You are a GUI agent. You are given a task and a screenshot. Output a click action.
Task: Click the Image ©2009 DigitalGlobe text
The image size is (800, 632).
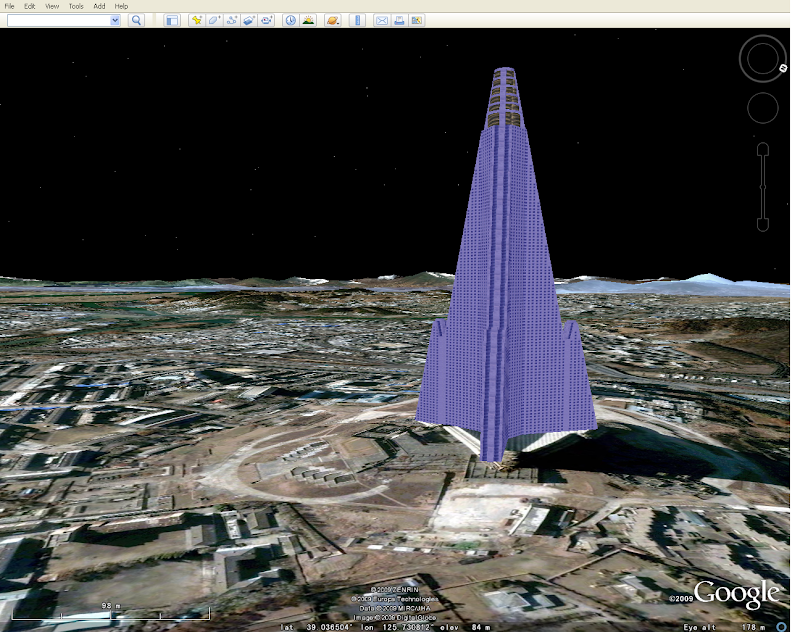[x=394, y=617]
